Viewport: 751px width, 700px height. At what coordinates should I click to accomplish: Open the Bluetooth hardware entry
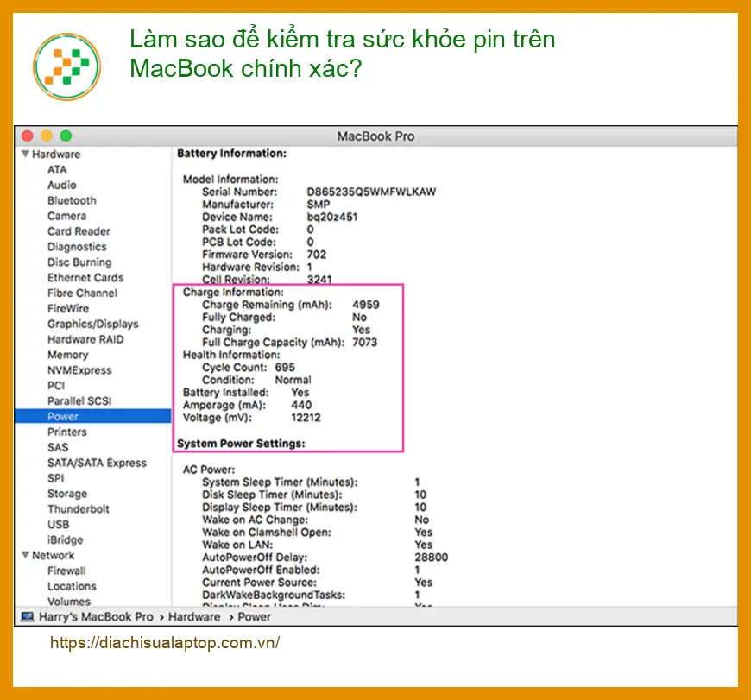[72, 200]
